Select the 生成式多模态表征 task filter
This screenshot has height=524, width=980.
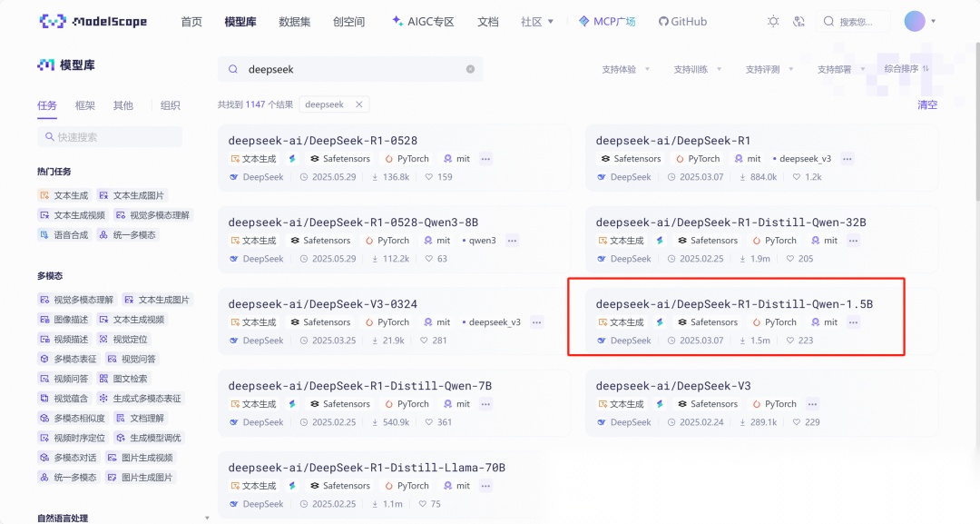(x=140, y=399)
